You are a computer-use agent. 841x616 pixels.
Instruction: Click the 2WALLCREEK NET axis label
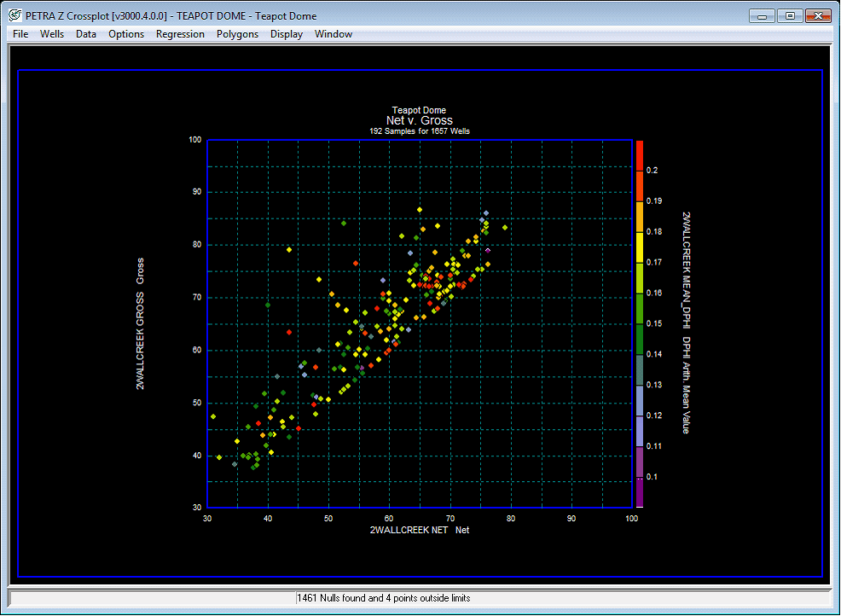coord(420,530)
